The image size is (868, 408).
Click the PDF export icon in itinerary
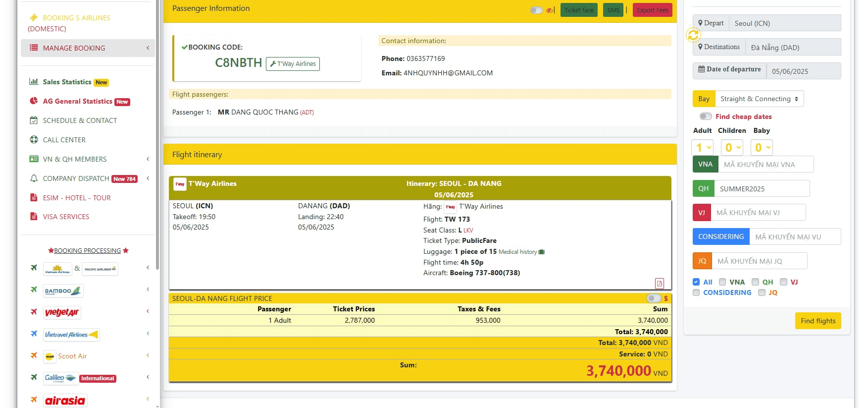click(x=659, y=283)
